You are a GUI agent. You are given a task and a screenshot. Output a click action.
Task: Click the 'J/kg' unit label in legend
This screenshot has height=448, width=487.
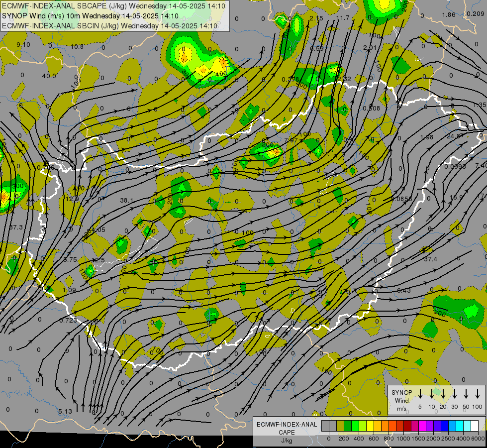click(287, 441)
